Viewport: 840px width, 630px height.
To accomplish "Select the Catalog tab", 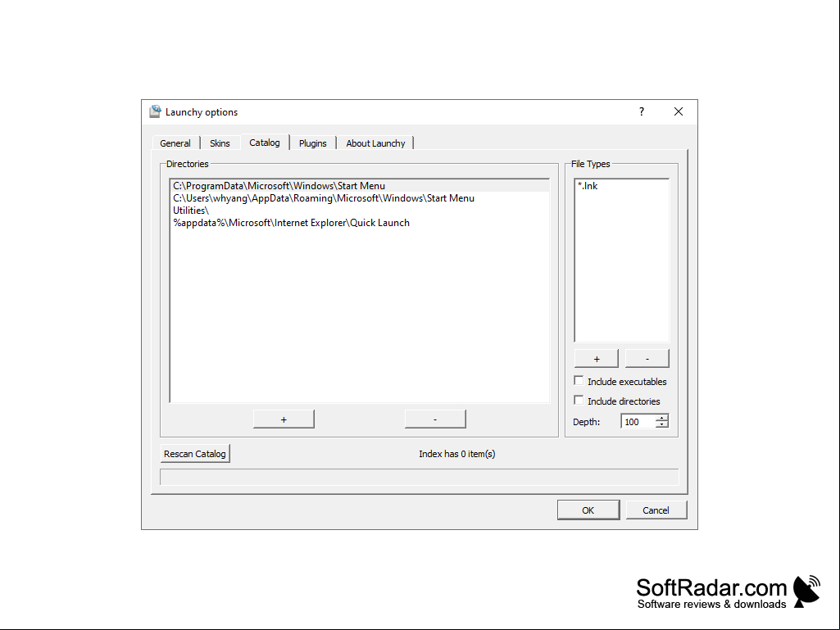I will pos(265,142).
